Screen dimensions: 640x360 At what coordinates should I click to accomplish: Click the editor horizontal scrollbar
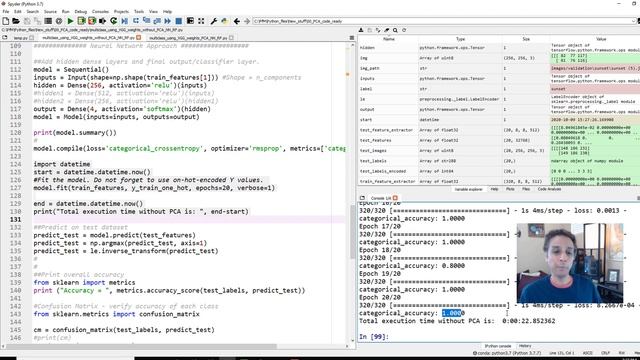pos(141,347)
